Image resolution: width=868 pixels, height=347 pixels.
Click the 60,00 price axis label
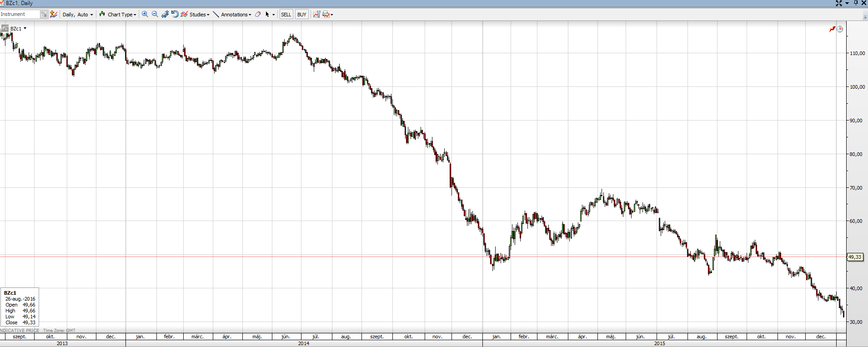click(856, 221)
